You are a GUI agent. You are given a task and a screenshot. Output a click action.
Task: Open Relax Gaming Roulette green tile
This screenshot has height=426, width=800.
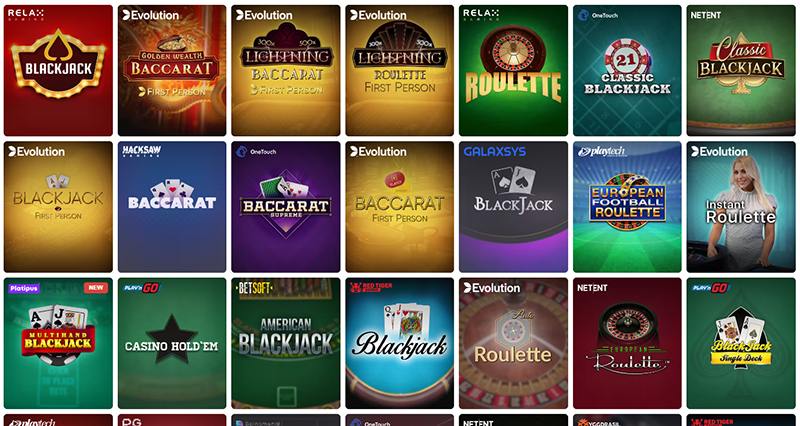(513, 70)
